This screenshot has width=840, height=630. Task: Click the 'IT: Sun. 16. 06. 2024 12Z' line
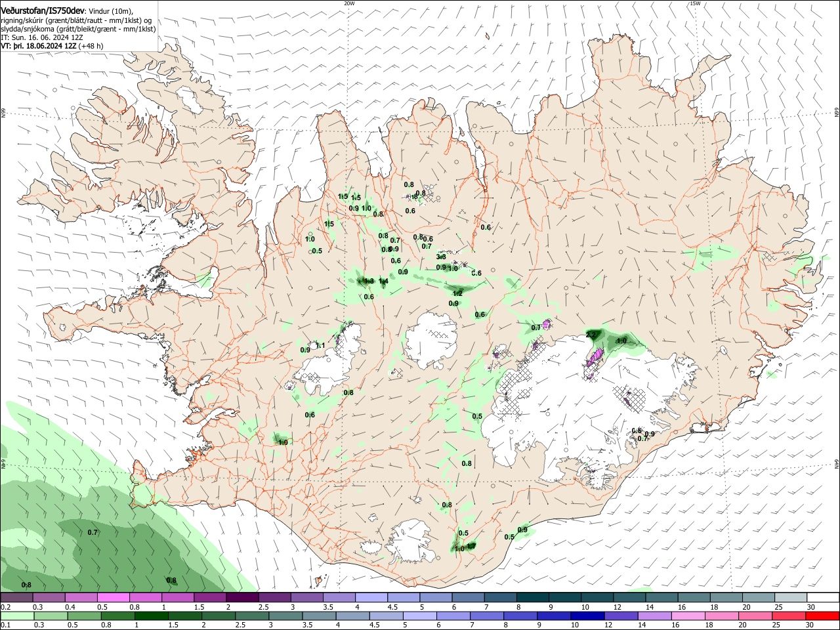click(42, 37)
